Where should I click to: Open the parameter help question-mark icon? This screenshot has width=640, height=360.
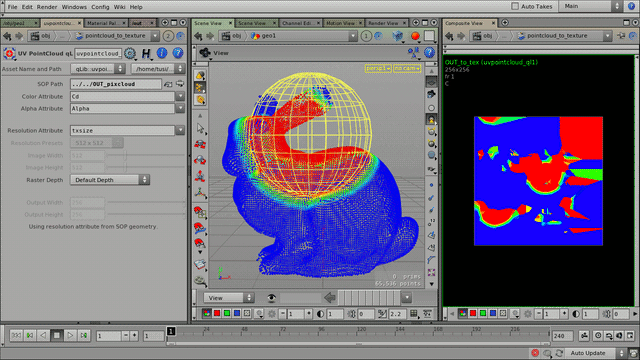pyautogui.click(x=178, y=53)
